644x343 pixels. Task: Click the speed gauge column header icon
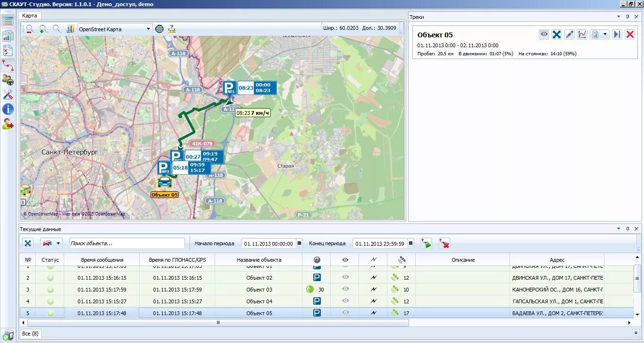317,259
